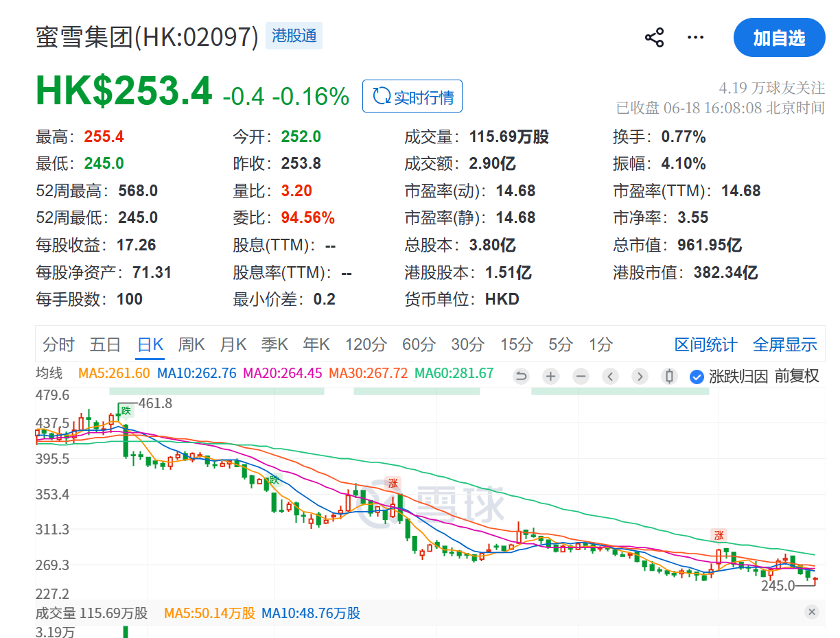
Task: Zoom in the chart with plus icon
Action: pos(550,376)
